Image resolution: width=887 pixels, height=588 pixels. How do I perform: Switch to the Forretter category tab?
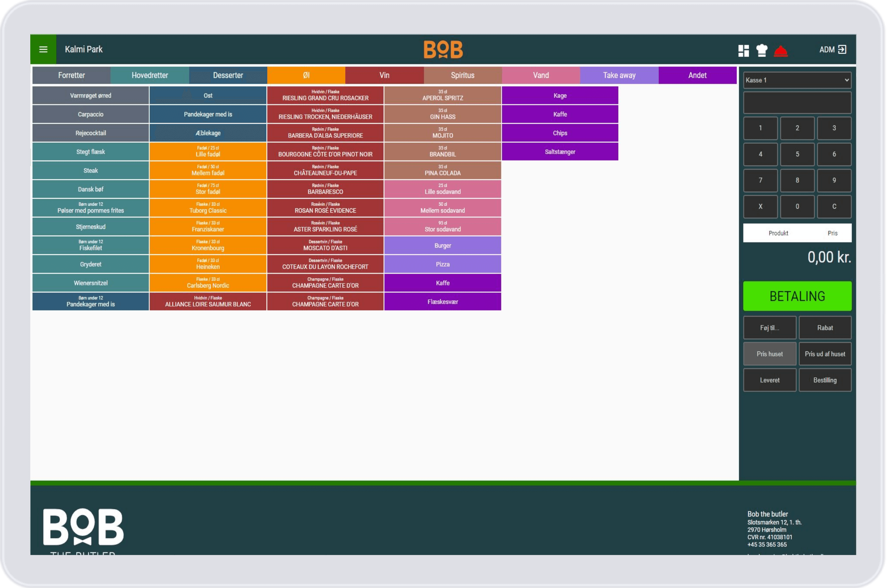tap(71, 76)
